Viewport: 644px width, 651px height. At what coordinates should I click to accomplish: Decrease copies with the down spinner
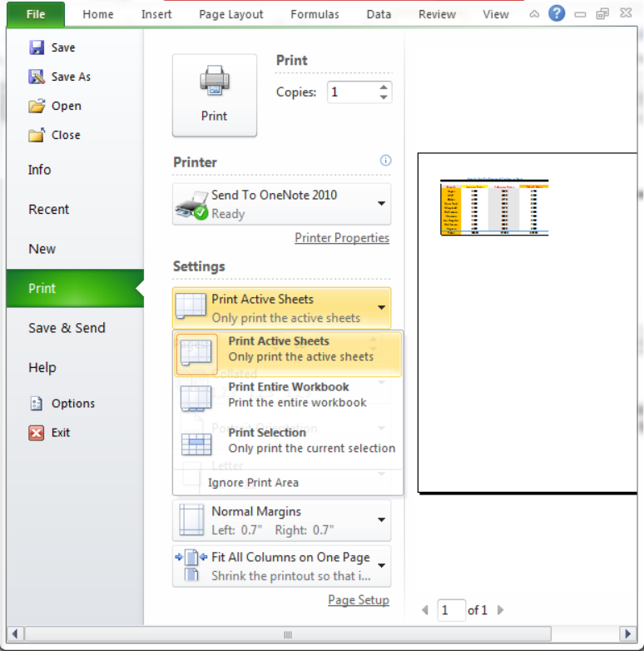coord(384,97)
